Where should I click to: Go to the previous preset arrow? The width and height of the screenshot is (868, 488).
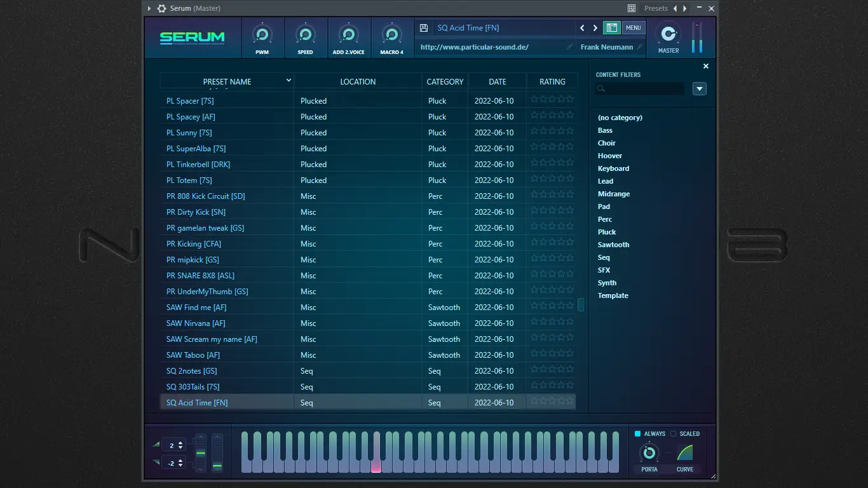(x=582, y=28)
